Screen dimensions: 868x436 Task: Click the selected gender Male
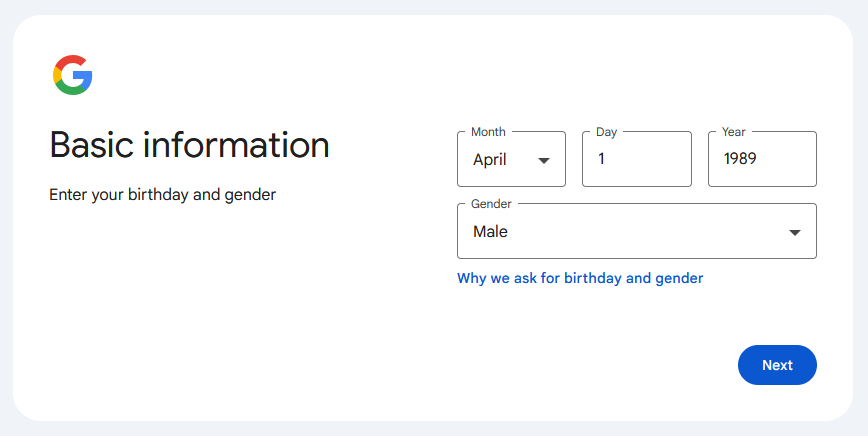click(x=490, y=232)
